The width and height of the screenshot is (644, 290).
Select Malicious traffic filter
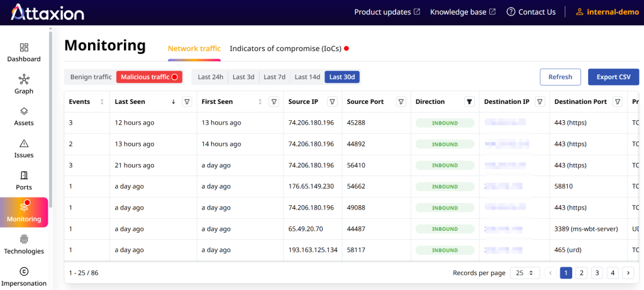point(149,77)
